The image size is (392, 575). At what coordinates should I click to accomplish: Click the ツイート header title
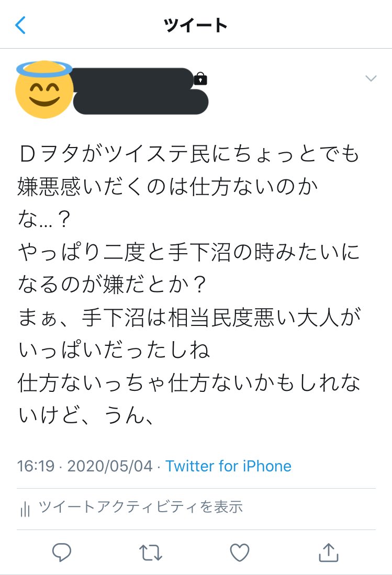196,25
